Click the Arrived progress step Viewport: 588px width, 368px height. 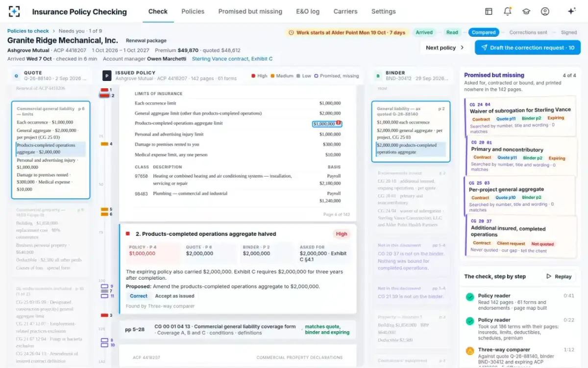tap(424, 32)
